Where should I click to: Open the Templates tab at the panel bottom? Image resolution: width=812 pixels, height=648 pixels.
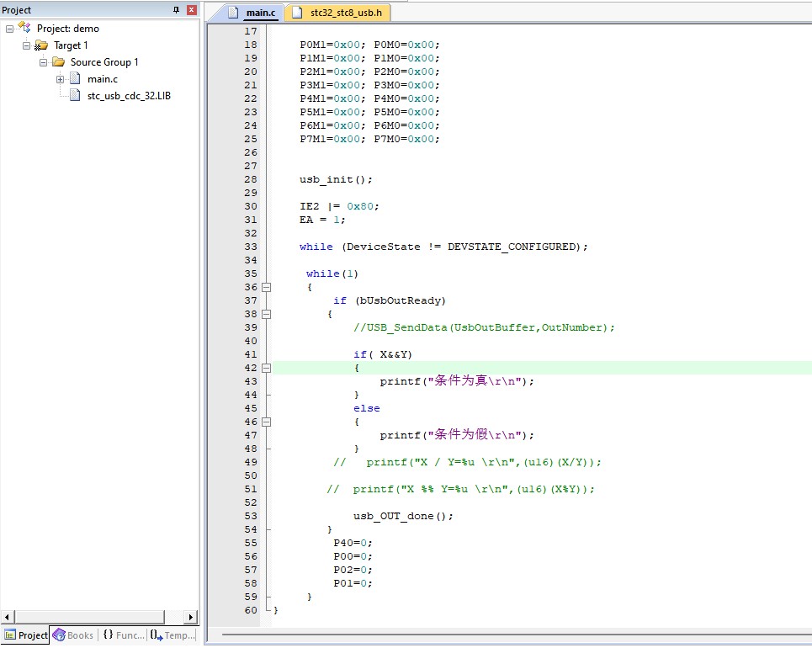[172, 635]
